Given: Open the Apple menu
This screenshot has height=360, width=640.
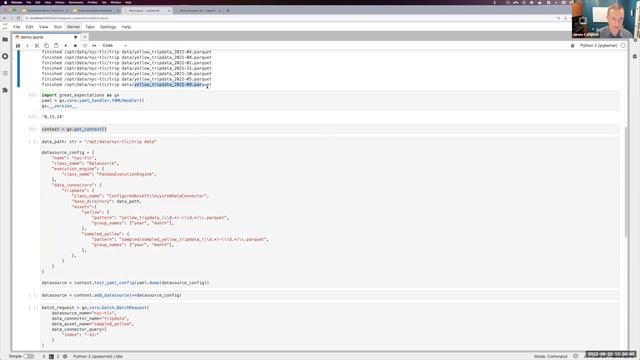Looking at the screenshot, I should coord(5,2).
